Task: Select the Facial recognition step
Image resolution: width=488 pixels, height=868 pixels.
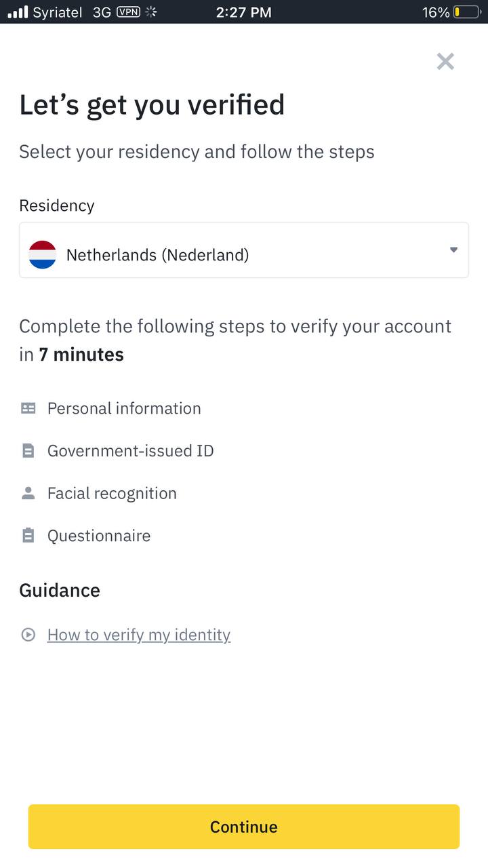Action: pos(112,493)
